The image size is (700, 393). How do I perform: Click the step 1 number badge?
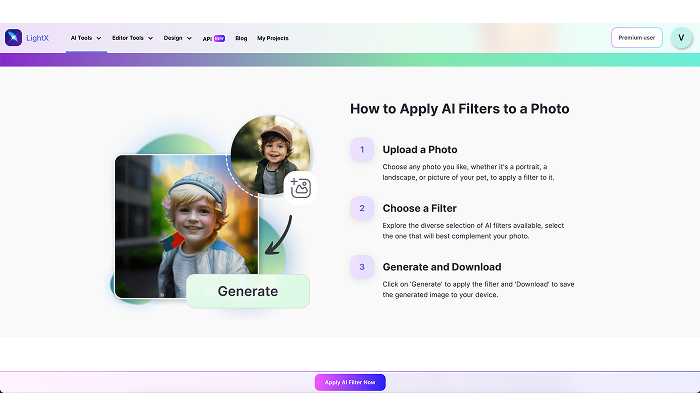tap(362, 150)
